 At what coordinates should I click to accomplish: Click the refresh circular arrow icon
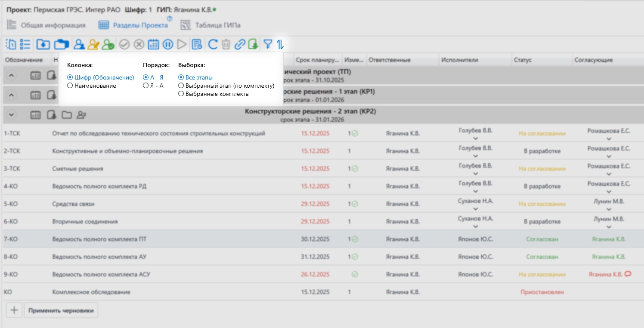coord(213,44)
